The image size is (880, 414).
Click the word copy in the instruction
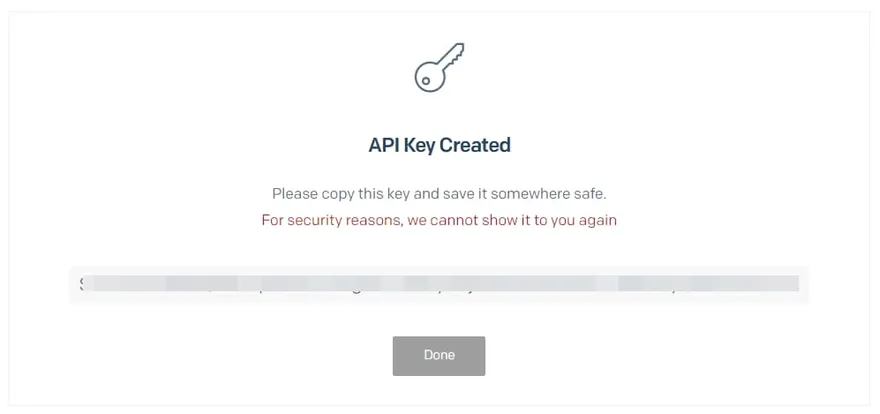[337, 195]
